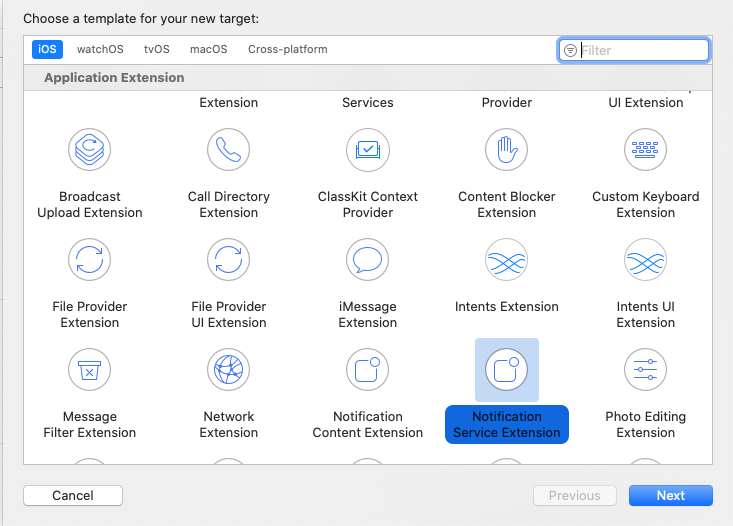Click the Intents UI Extension label

[x=646, y=314]
